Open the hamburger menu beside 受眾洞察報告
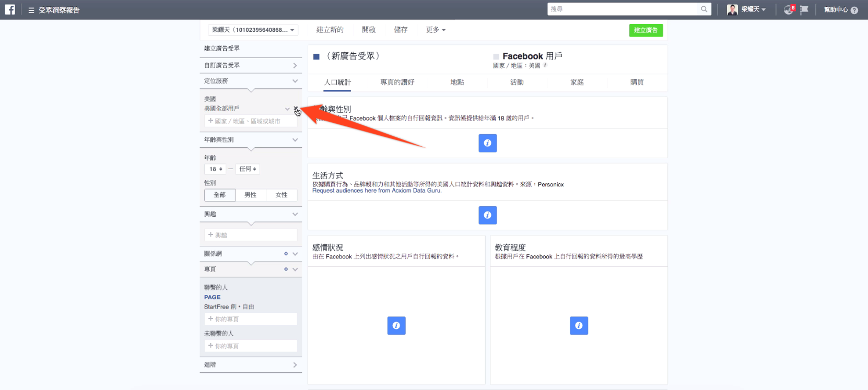 coord(31,10)
